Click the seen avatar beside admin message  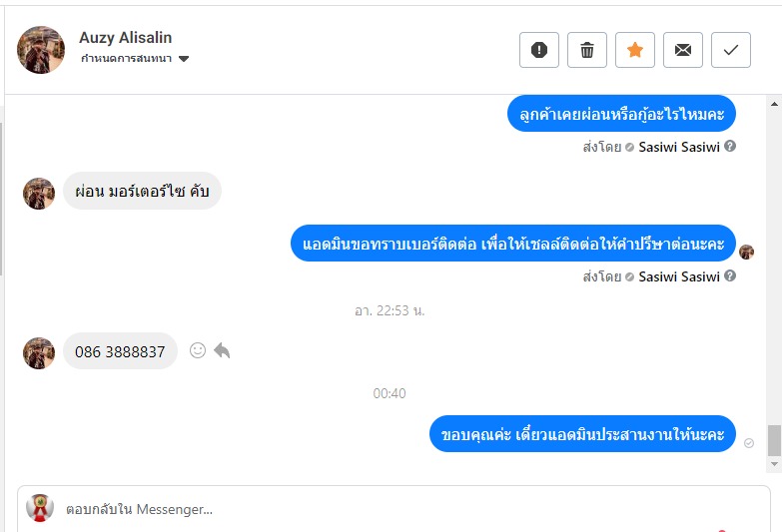pyautogui.click(x=746, y=252)
